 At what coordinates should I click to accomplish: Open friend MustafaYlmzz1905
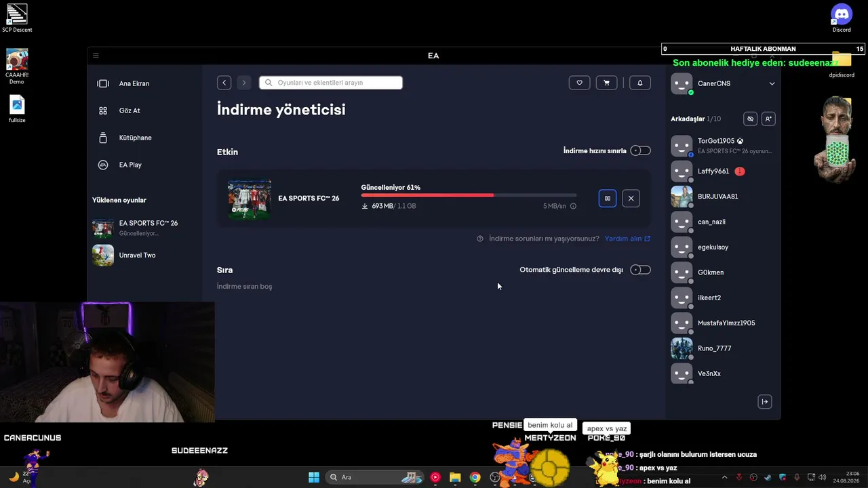click(x=723, y=323)
